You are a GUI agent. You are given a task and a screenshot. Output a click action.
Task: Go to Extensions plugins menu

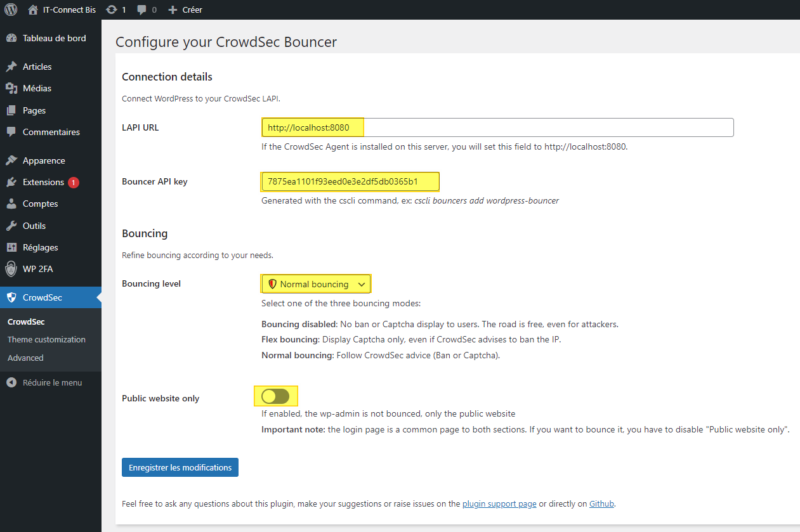(43, 182)
